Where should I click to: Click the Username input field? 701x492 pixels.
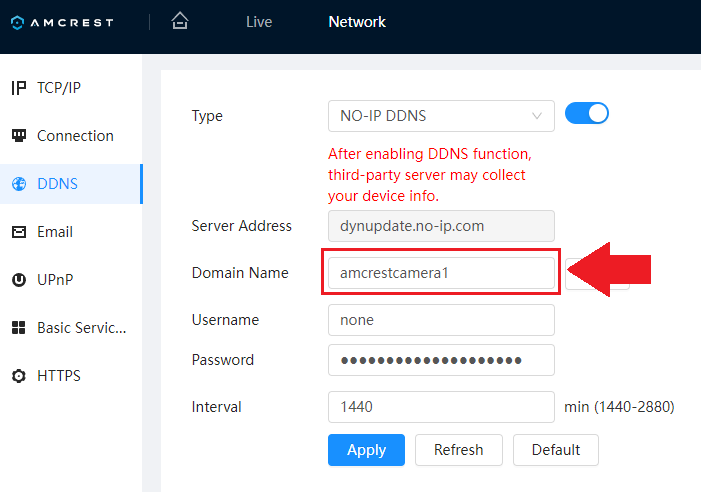440,320
